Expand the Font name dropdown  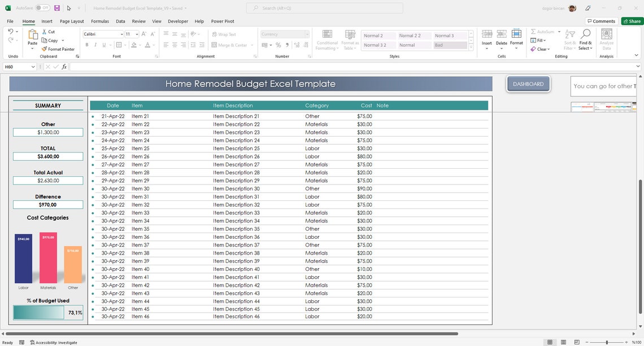coord(122,34)
